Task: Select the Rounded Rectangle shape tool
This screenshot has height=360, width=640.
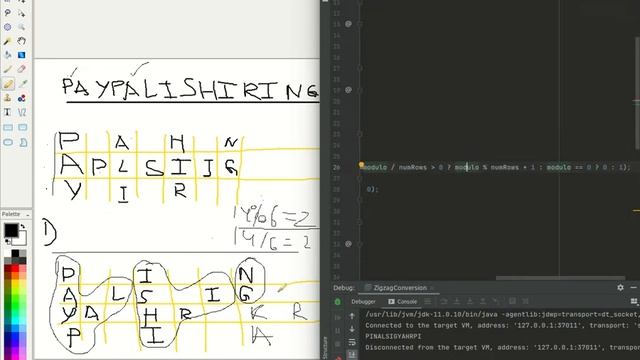Action: (22, 127)
